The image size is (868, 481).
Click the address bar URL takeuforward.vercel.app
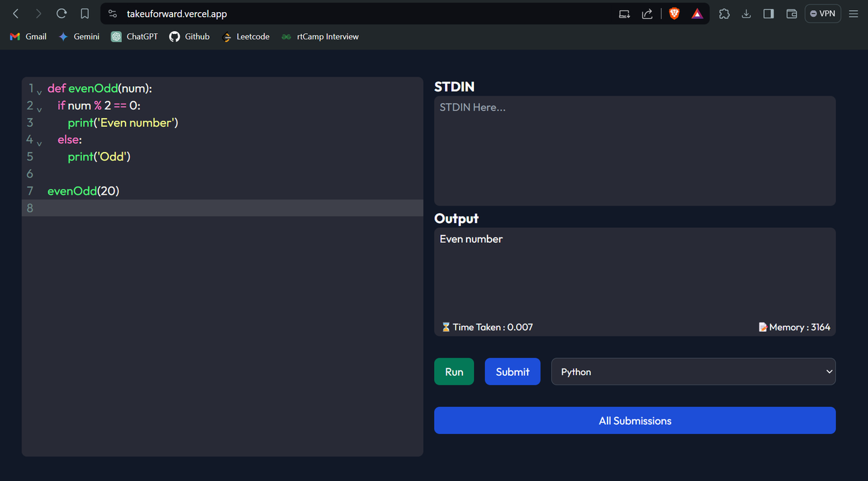(x=177, y=14)
